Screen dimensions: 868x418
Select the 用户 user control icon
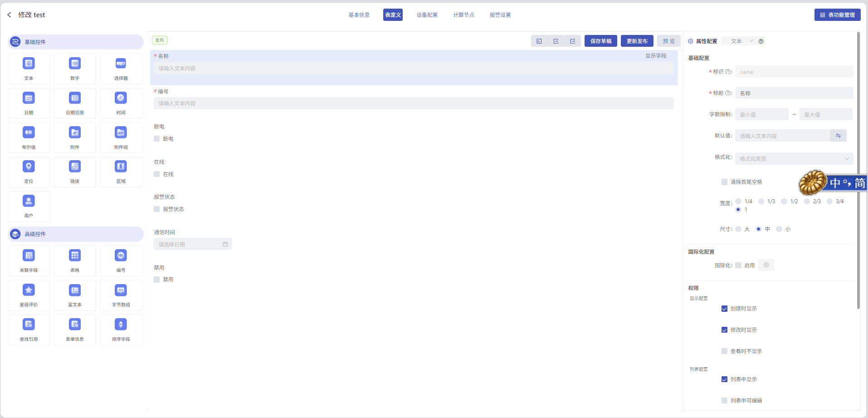(29, 201)
